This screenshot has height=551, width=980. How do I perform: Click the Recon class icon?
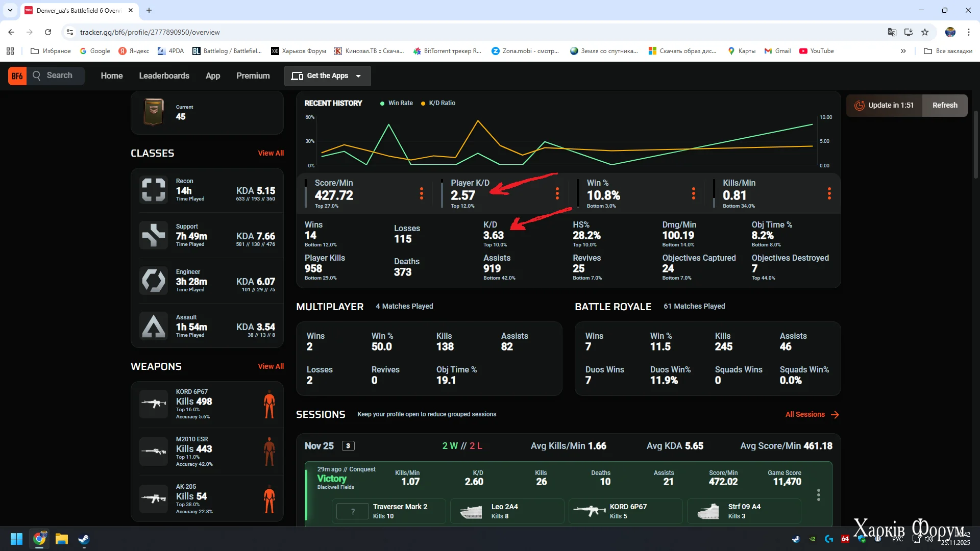click(153, 190)
